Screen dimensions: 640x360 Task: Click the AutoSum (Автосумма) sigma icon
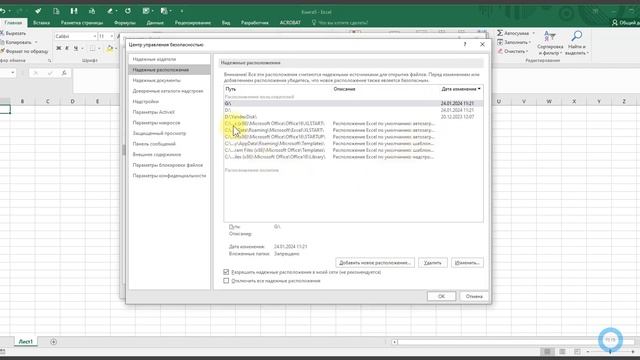pos(500,33)
